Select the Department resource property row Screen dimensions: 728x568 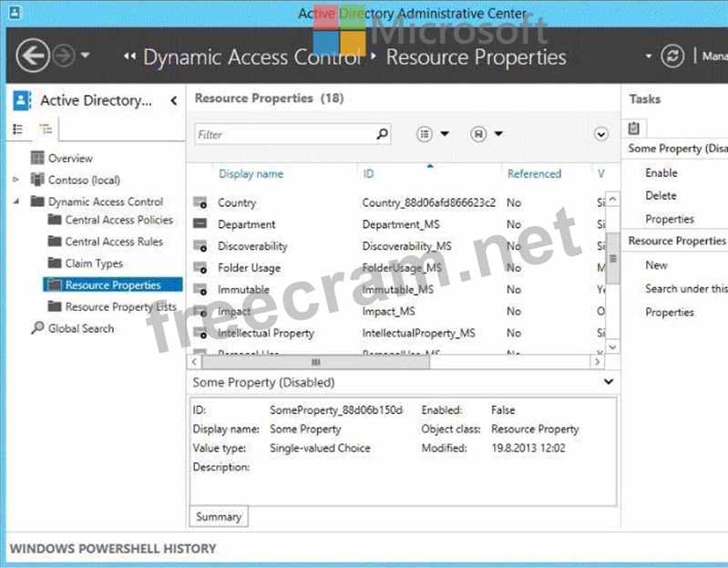point(398,224)
